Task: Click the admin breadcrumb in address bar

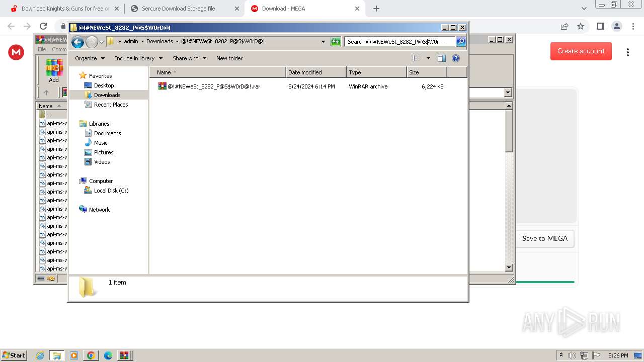Action: pyautogui.click(x=131, y=42)
